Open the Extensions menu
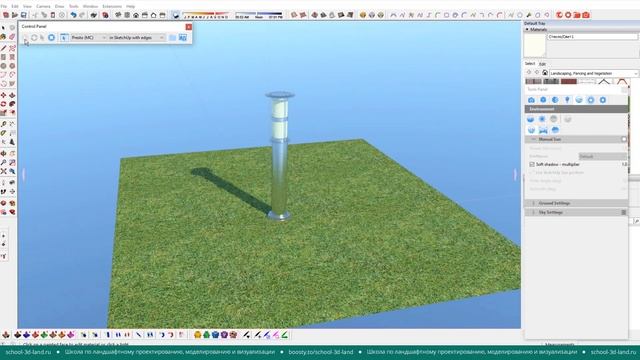 (112, 7)
